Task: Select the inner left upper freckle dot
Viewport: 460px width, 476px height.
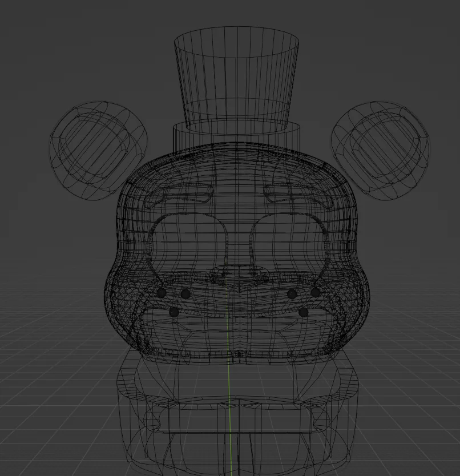Action: (x=185, y=293)
